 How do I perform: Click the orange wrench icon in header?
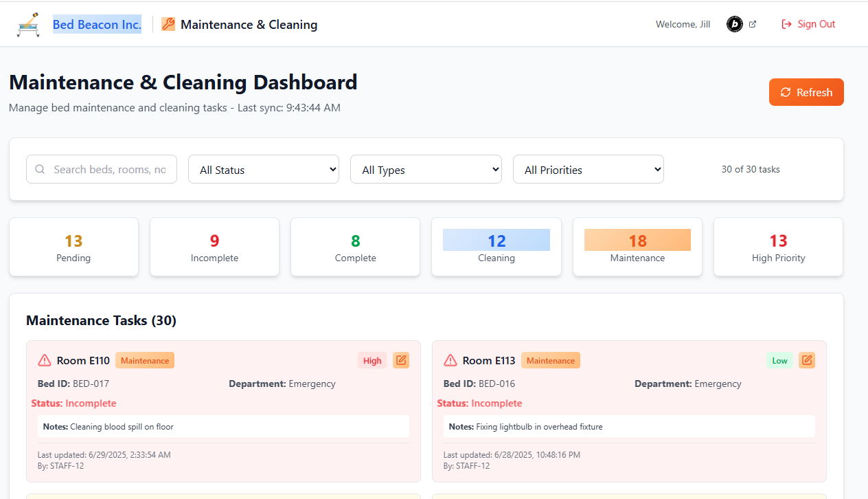coord(168,24)
